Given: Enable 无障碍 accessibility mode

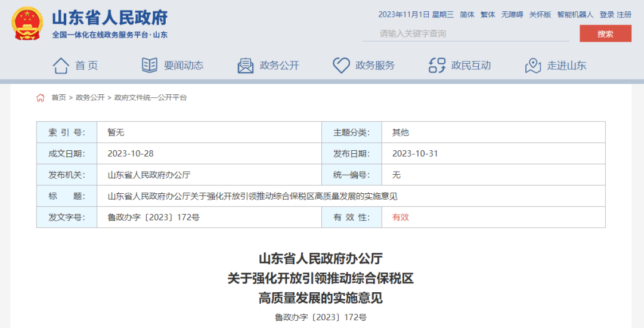Looking at the screenshot, I should (512, 14).
